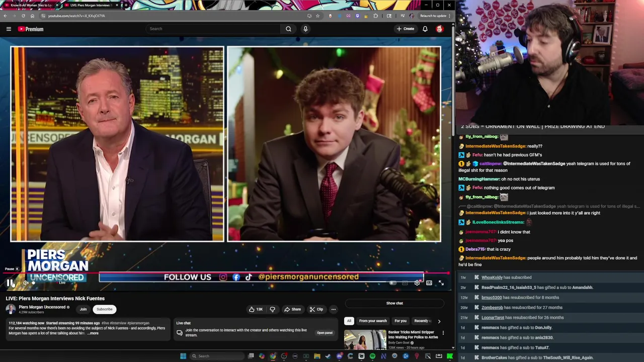Screen dimensions: 644x362
Task: Open Piers Morgan Uncensored channel name link
Action: [42, 307]
